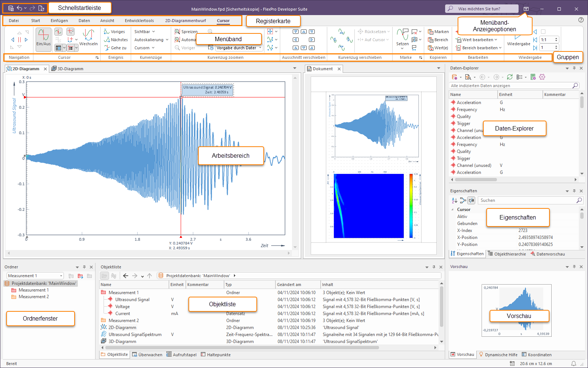Open ribbon display options icon
588x368 pixels.
pyautogui.click(x=526, y=9)
